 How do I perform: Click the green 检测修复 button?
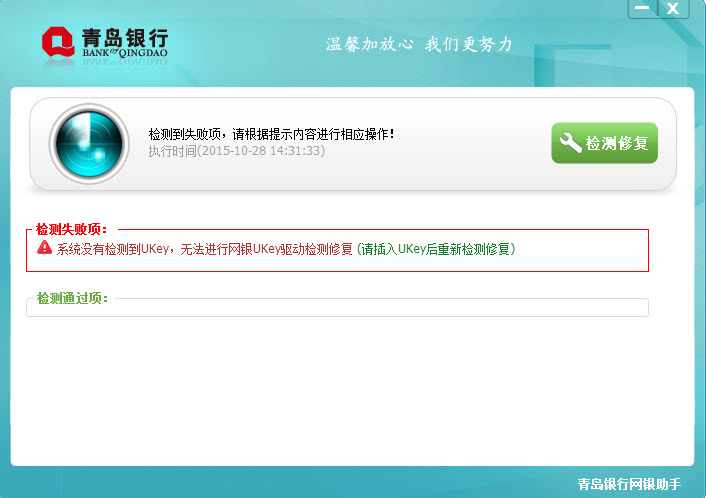[604, 143]
